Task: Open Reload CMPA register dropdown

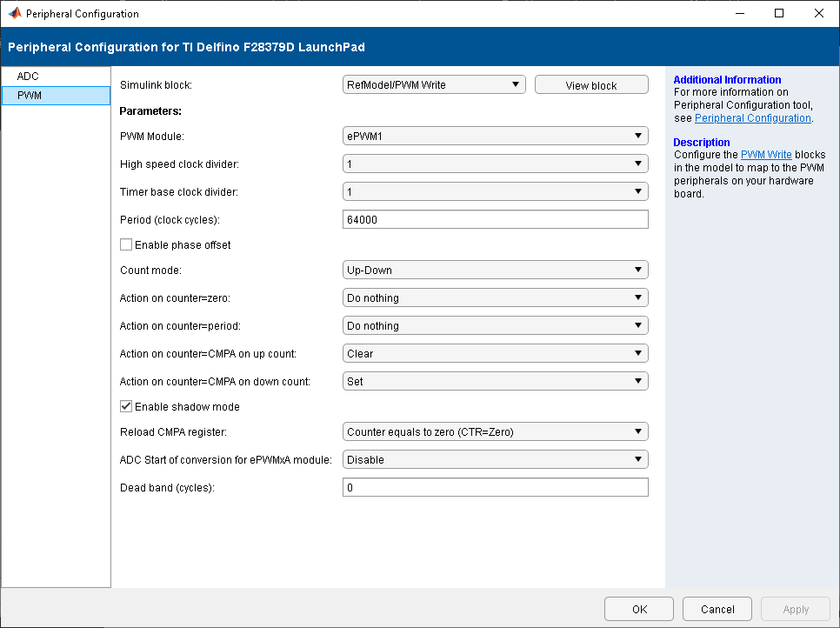Action: (496, 431)
